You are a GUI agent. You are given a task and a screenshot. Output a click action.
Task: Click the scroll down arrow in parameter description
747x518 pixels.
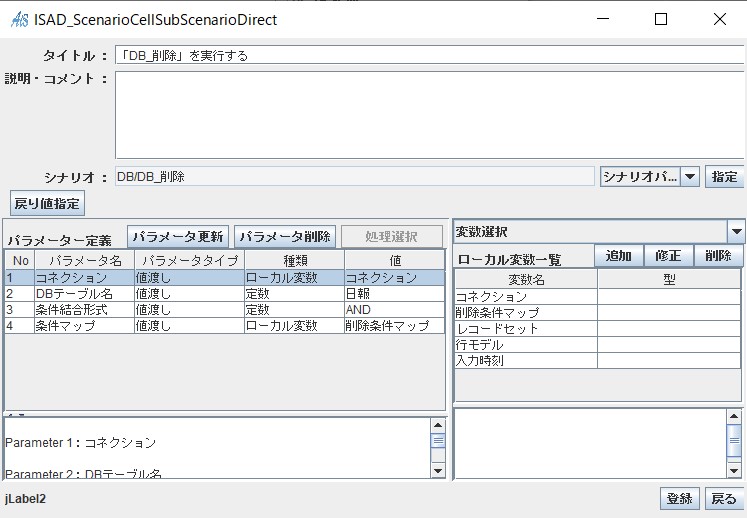pos(437,470)
